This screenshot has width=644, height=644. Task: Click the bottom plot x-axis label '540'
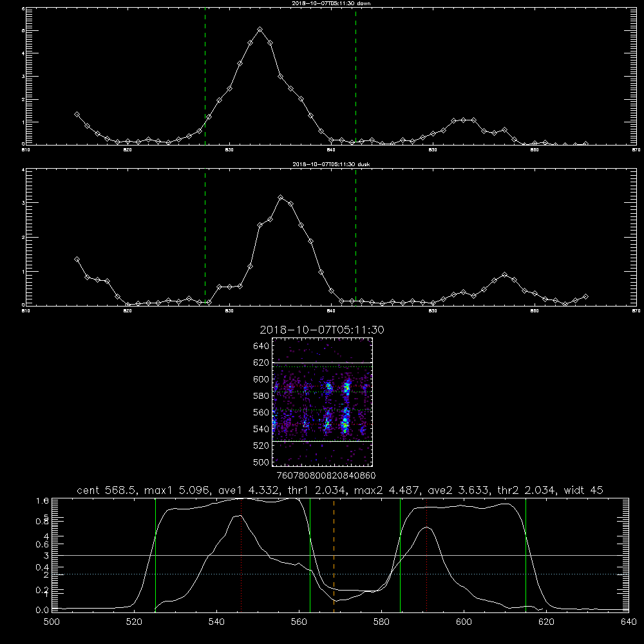216,622
